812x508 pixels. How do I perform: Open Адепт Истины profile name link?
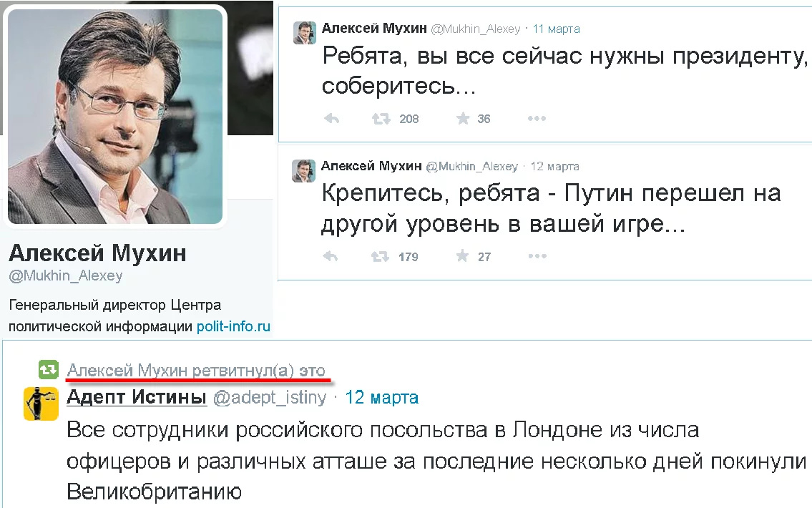[x=137, y=397]
